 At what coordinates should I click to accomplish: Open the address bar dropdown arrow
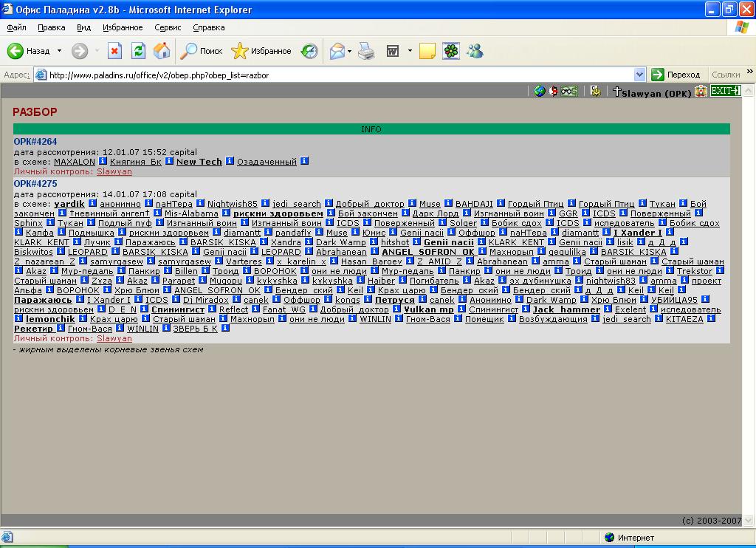coord(639,75)
